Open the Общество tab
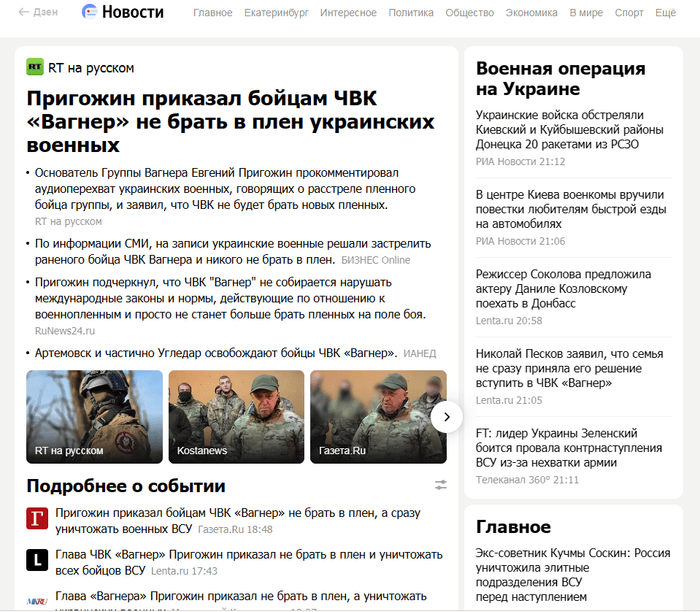 [470, 13]
